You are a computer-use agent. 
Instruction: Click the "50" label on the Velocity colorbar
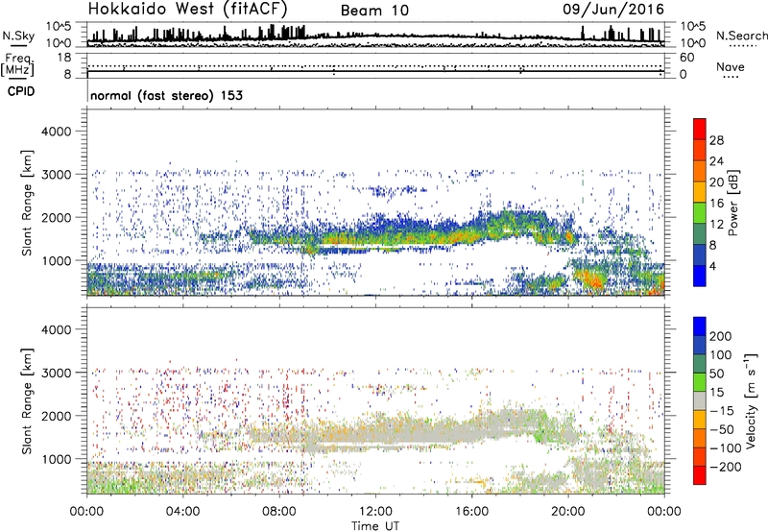click(716, 374)
